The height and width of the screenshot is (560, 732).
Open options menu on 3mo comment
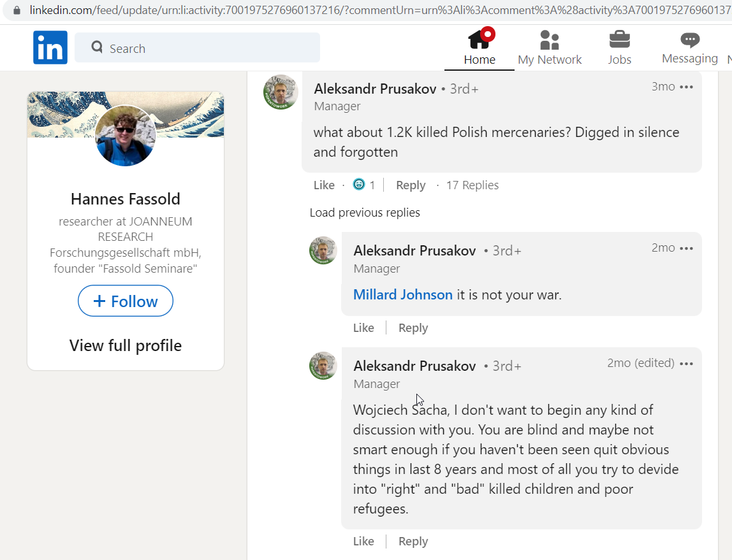(x=686, y=87)
